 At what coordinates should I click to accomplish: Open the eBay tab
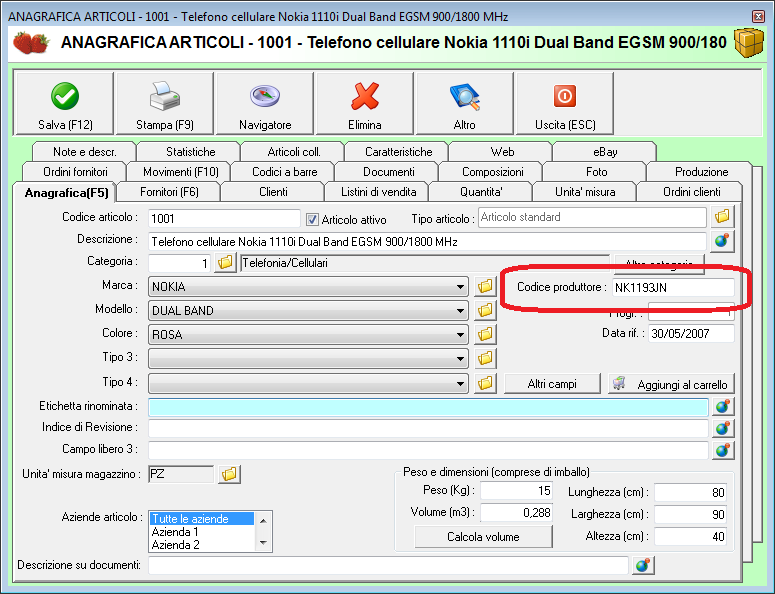pyautogui.click(x=605, y=152)
